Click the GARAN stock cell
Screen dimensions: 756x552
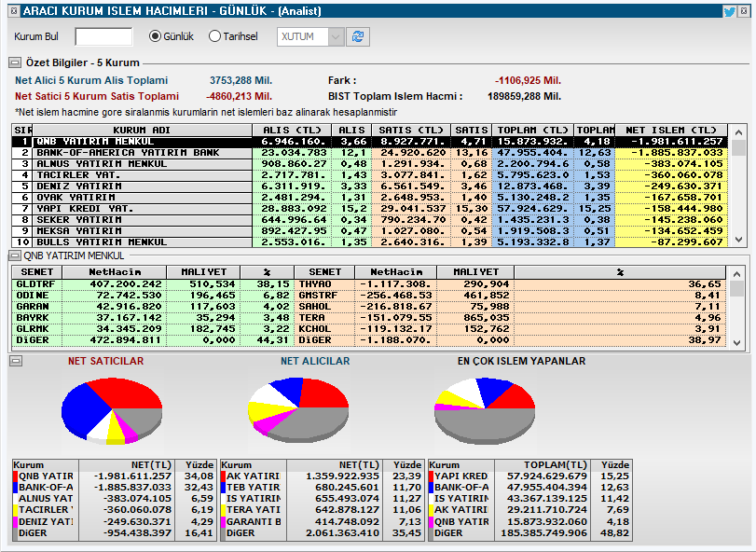pos(36,307)
